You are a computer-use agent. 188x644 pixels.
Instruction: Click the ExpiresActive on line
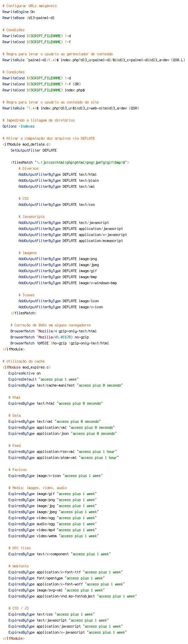tap(24, 373)
